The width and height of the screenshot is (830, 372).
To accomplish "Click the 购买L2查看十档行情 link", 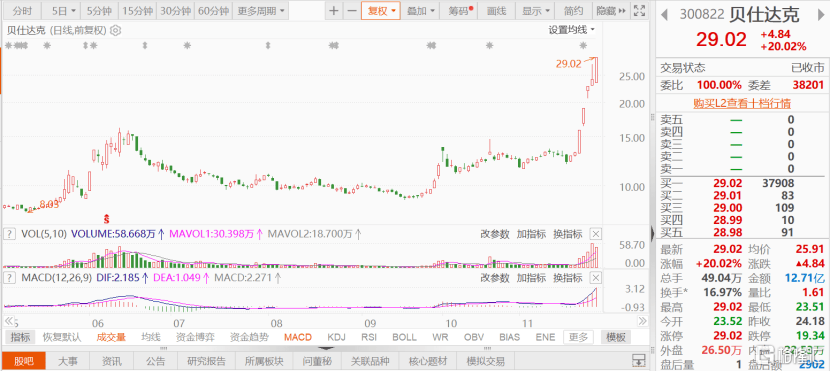I will tap(742, 103).
